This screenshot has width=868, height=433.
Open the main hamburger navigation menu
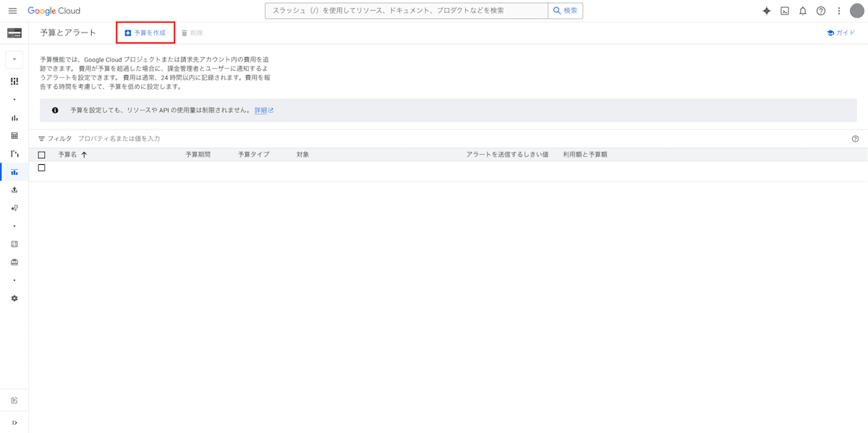tap(12, 11)
